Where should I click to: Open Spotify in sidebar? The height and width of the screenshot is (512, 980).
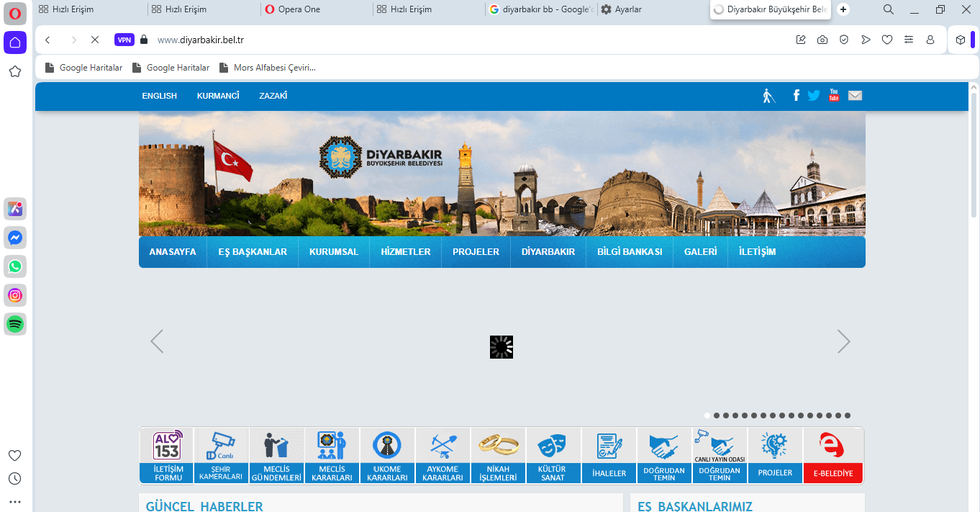(x=15, y=324)
